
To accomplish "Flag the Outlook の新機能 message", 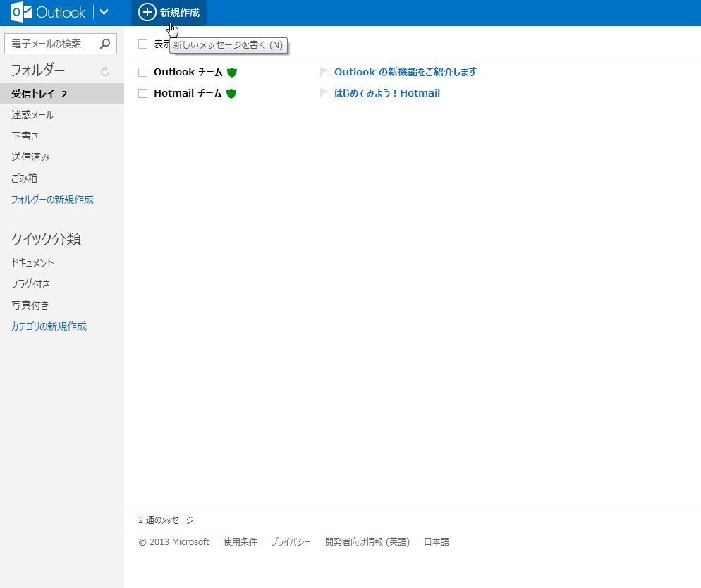I will [x=324, y=71].
